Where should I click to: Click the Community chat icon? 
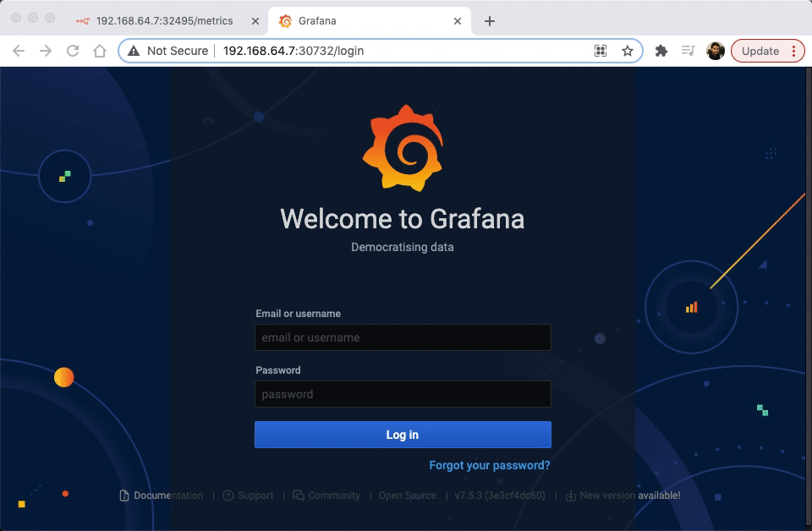pos(299,495)
